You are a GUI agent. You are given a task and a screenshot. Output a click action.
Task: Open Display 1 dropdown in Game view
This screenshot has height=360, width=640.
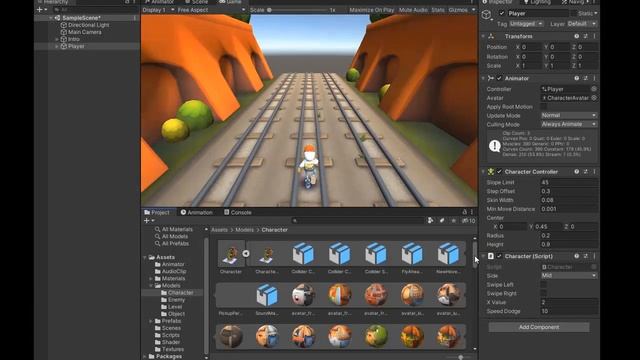(x=158, y=10)
